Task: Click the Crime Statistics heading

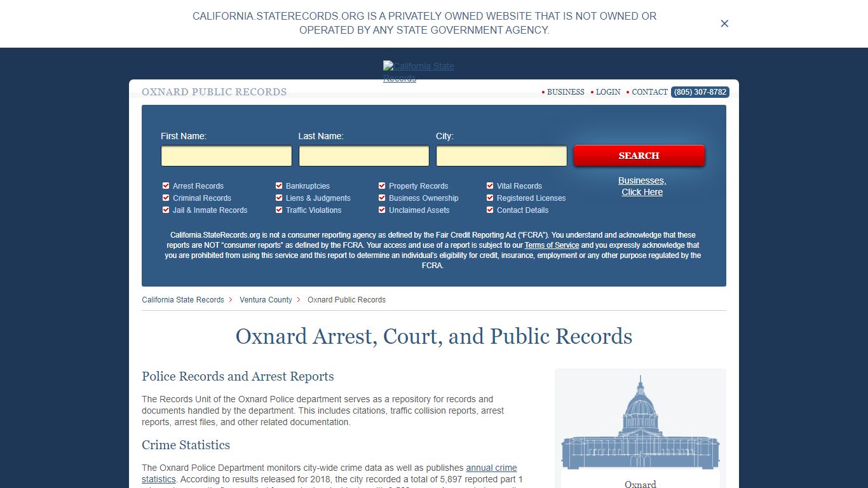Action: coord(186,445)
